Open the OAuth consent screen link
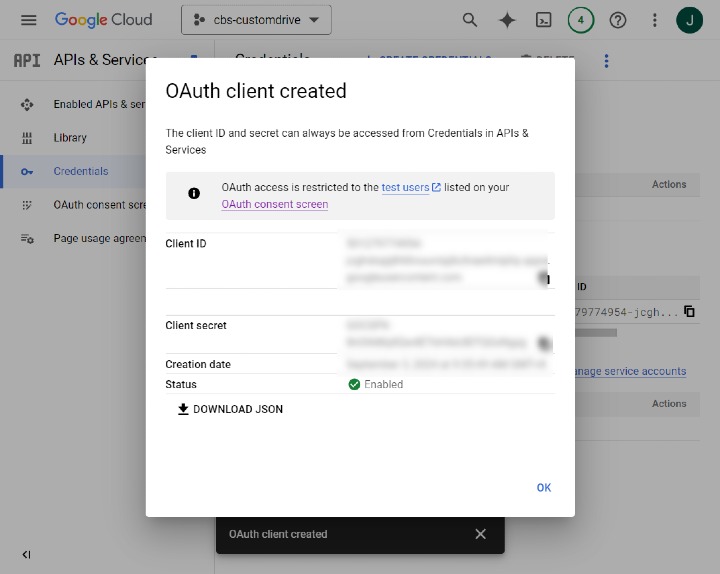Viewport: 720px width, 574px height. tap(274, 204)
